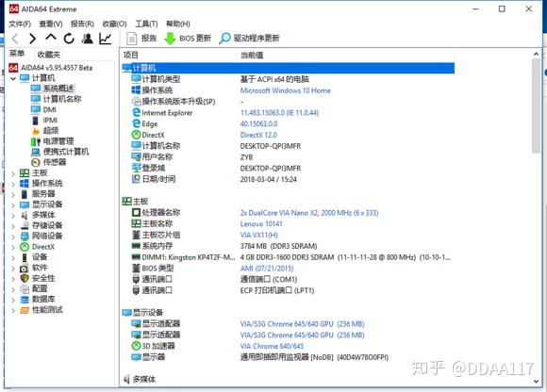Image resolution: width=547 pixels, height=392 pixels.
Task: Select the 性能测试 benchmark icon
Action: pyautogui.click(x=25, y=310)
